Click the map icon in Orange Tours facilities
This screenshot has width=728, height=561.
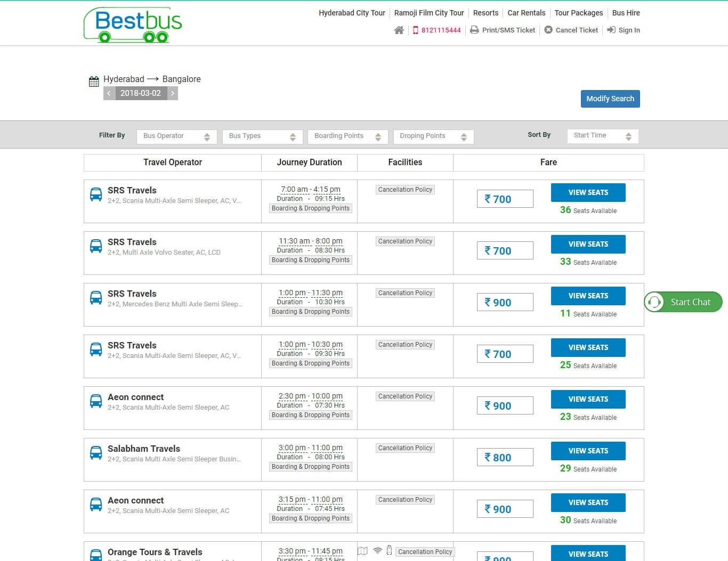point(362,551)
